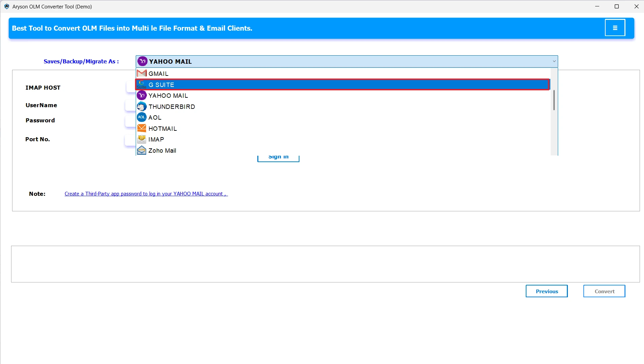Click the Zoho Mail icon

pyautogui.click(x=141, y=150)
